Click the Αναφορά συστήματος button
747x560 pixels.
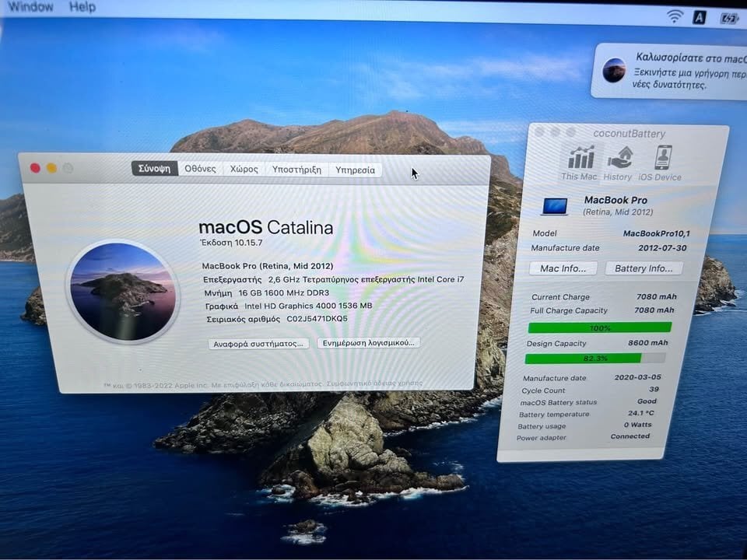(258, 344)
